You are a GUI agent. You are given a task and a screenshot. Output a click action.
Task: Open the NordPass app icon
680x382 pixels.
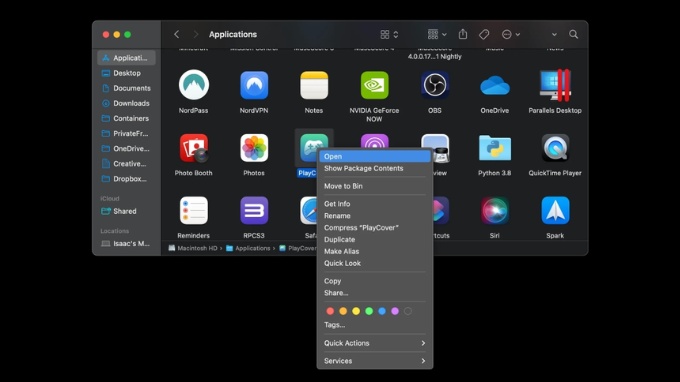(x=193, y=85)
